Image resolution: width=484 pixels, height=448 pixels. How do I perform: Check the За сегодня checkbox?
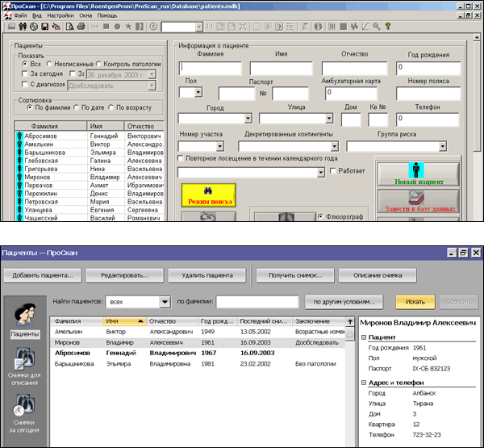click(x=25, y=74)
